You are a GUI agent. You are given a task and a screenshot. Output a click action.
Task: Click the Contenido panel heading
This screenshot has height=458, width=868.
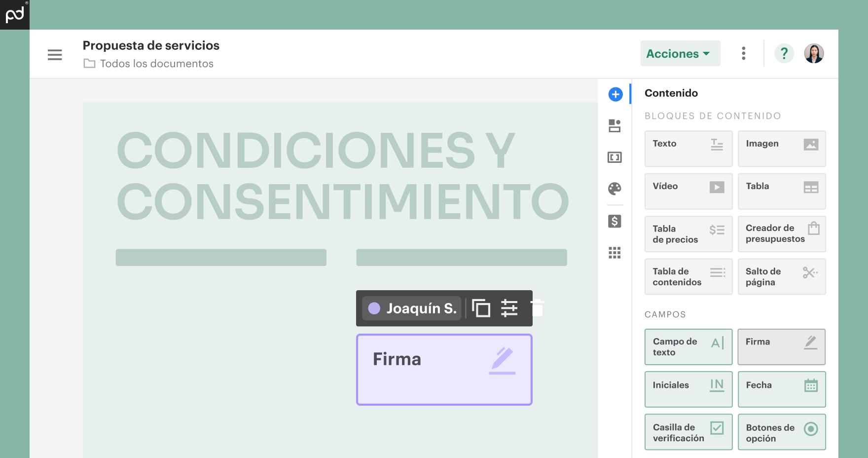(671, 93)
